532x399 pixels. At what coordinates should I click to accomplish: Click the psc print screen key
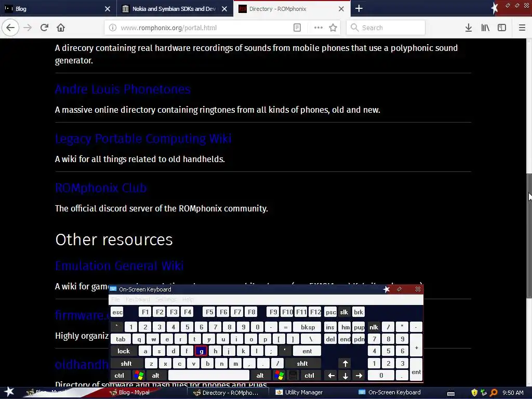pyautogui.click(x=330, y=312)
